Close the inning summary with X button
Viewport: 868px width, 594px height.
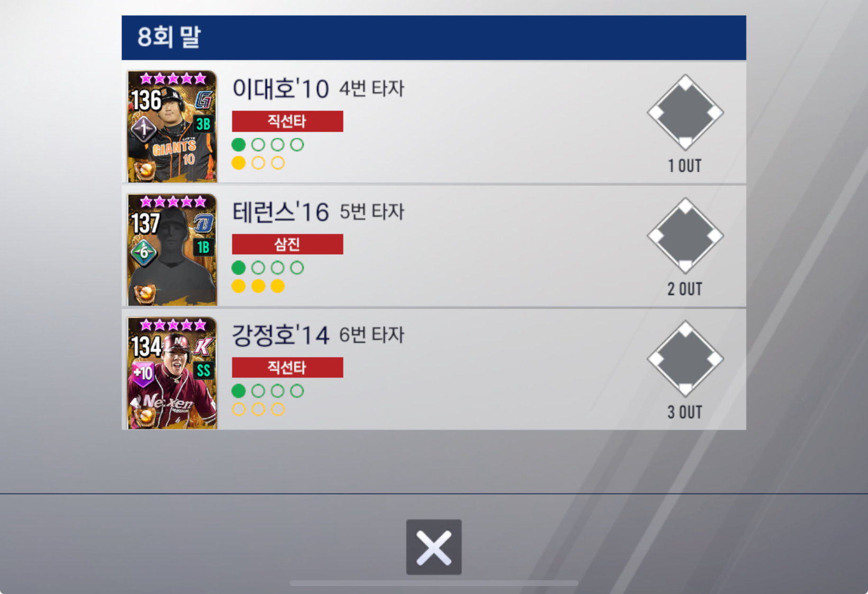(x=433, y=547)
